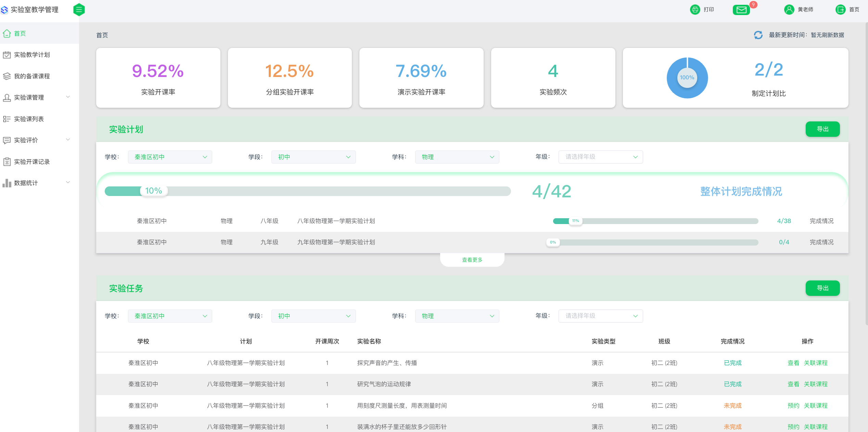
Task: Toggle the green hamburger menu icon
Action: (79, 10)
